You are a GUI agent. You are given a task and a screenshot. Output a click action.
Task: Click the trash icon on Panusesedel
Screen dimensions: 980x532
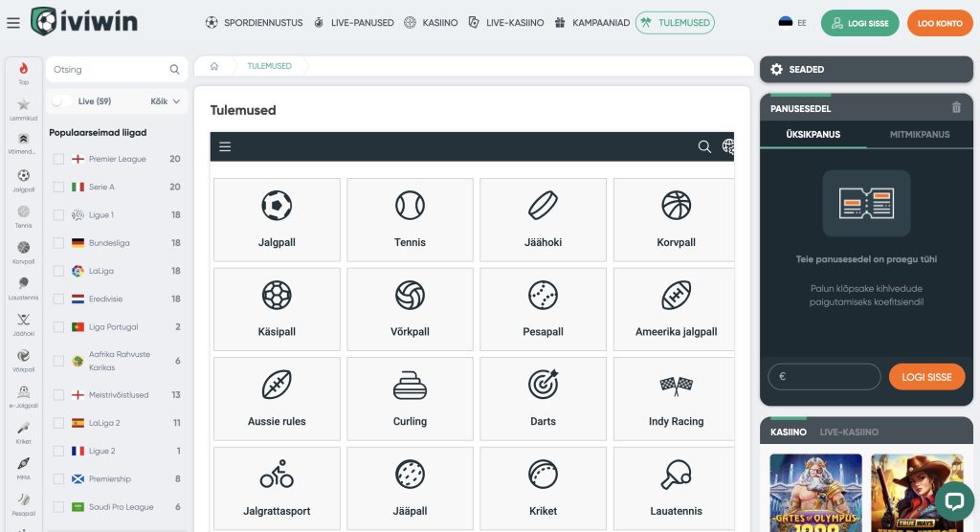coord(956,108)
